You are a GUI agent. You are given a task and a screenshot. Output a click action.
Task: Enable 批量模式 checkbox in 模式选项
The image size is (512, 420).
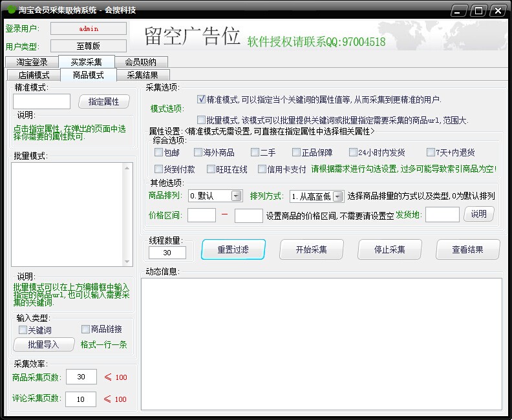[x=201, y=120]
